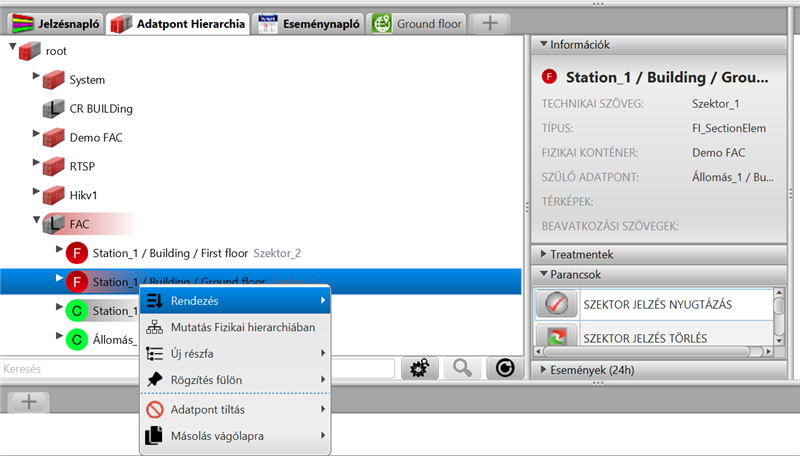Click the refresh icon next to search
Screen dimensions: 800x456
point(506,368)
